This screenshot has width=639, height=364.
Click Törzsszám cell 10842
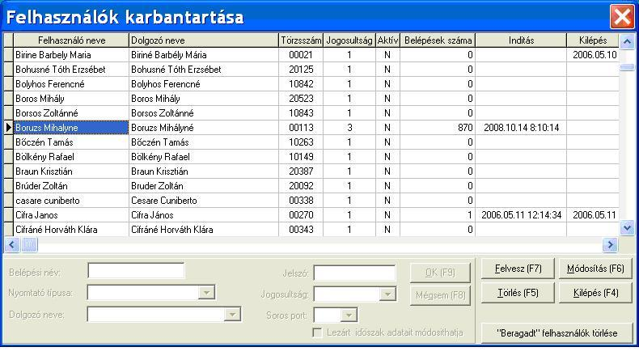(301, 84)
